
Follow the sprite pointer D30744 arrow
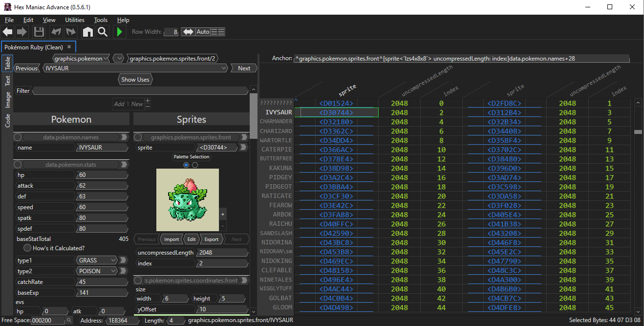pyautogui.click(x=243, y=147)
